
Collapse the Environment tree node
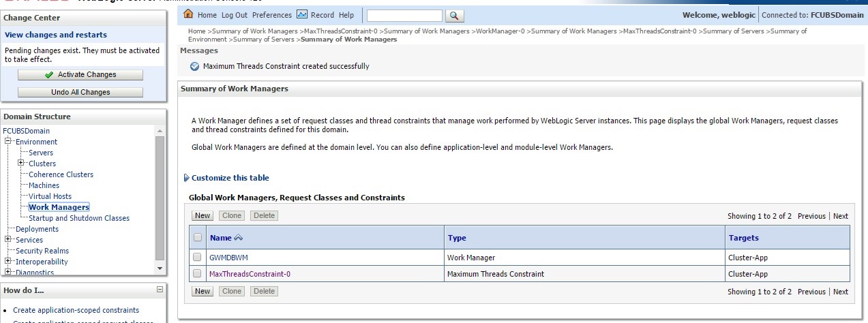[9, 141]
